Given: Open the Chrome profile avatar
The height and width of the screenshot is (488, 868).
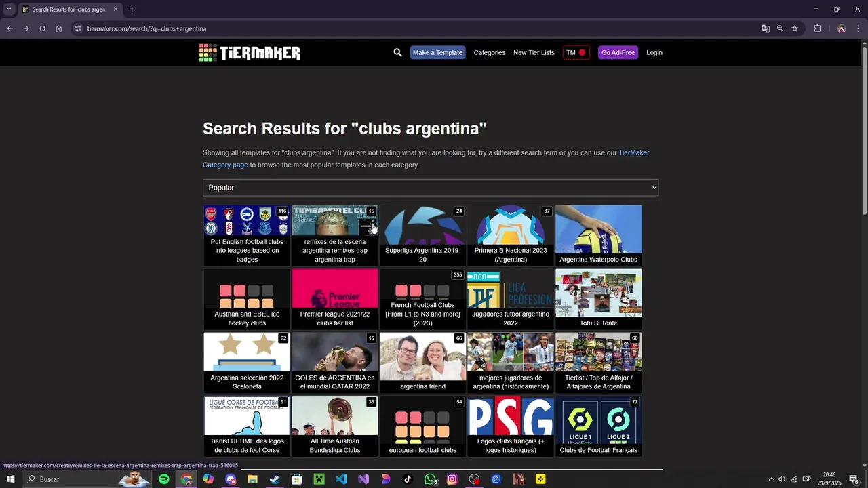Looking at the screenshot, I should (x=842, y=28).
